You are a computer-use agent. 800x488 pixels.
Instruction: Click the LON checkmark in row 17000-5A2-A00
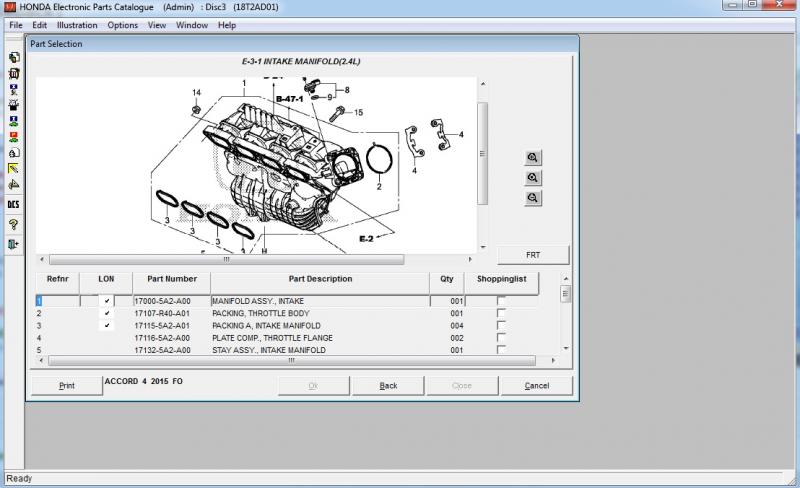[107, 301]
